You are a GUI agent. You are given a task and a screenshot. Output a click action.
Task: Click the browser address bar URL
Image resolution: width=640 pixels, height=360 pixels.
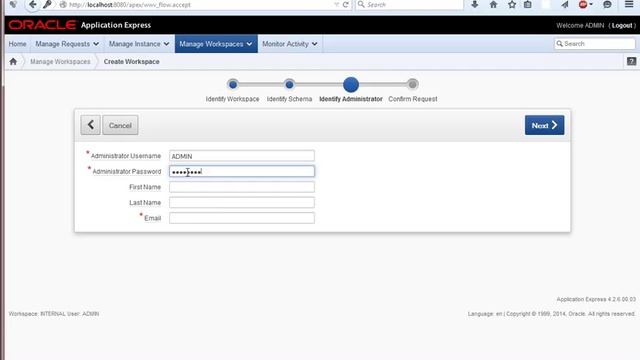[129, 4]
